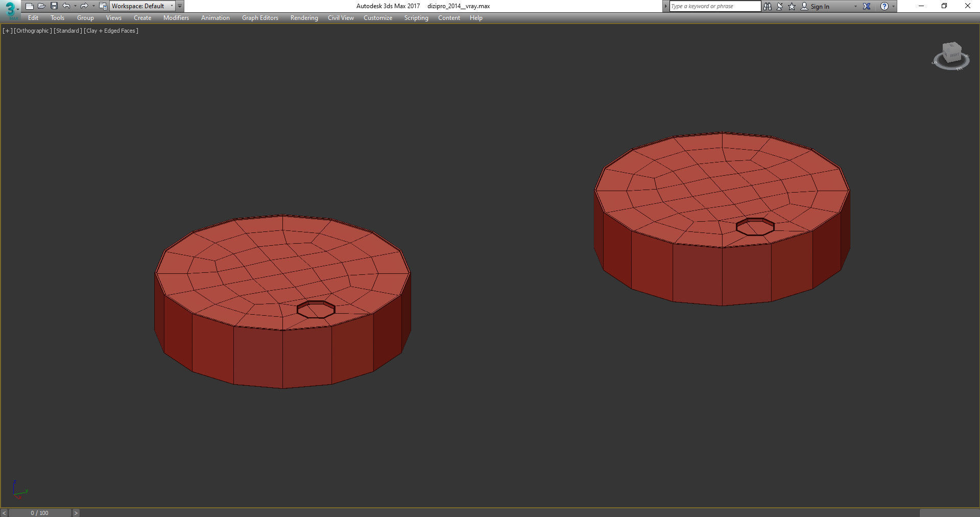This screenshot has height=517, width=980.
Task: Click the Set Project Folder icon
Action: tap(103, 6)
